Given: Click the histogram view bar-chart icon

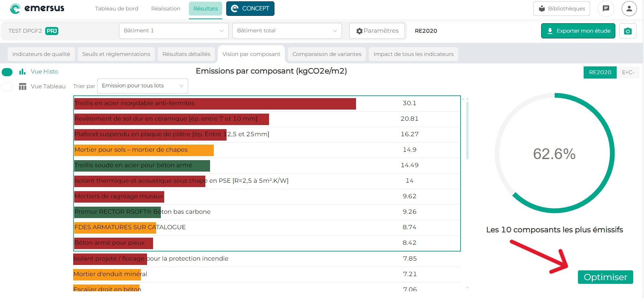Looking at the screenshot, I should pos(23,72).
